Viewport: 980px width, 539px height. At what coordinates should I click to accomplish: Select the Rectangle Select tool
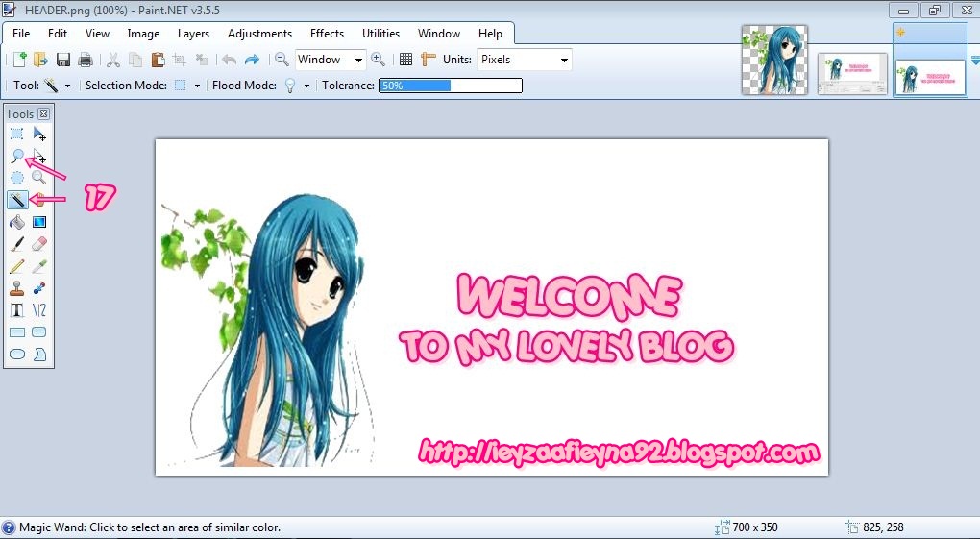pyautogui.click(x=17, y=134)
